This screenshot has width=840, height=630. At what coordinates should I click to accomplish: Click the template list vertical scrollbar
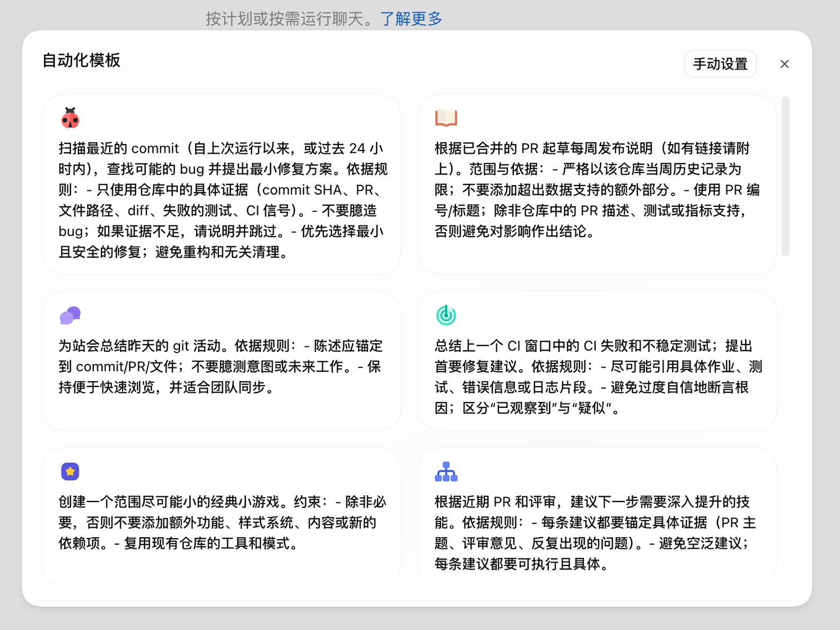pyautogui.click(x=785, y=176)
